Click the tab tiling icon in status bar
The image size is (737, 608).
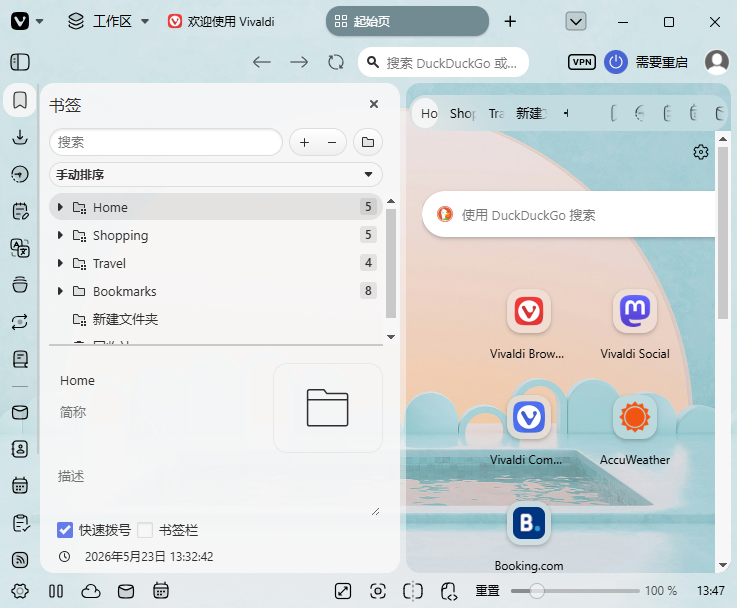(56, 591)
